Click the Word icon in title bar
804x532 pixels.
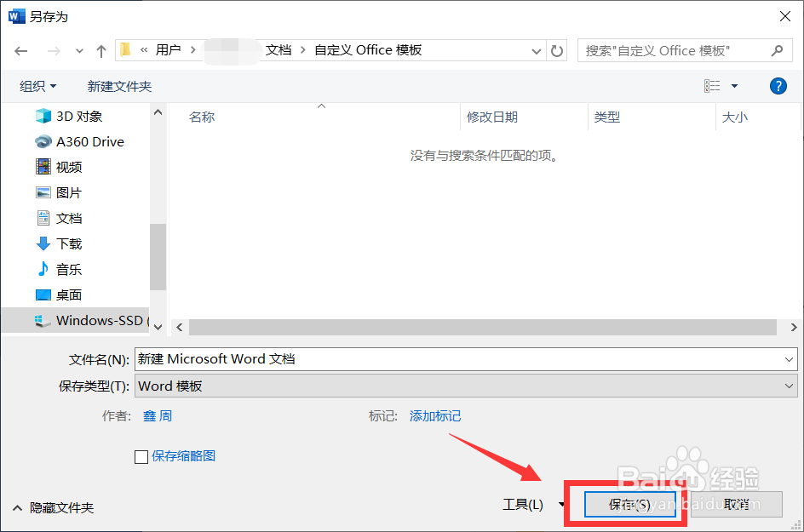tap(16, 16)
